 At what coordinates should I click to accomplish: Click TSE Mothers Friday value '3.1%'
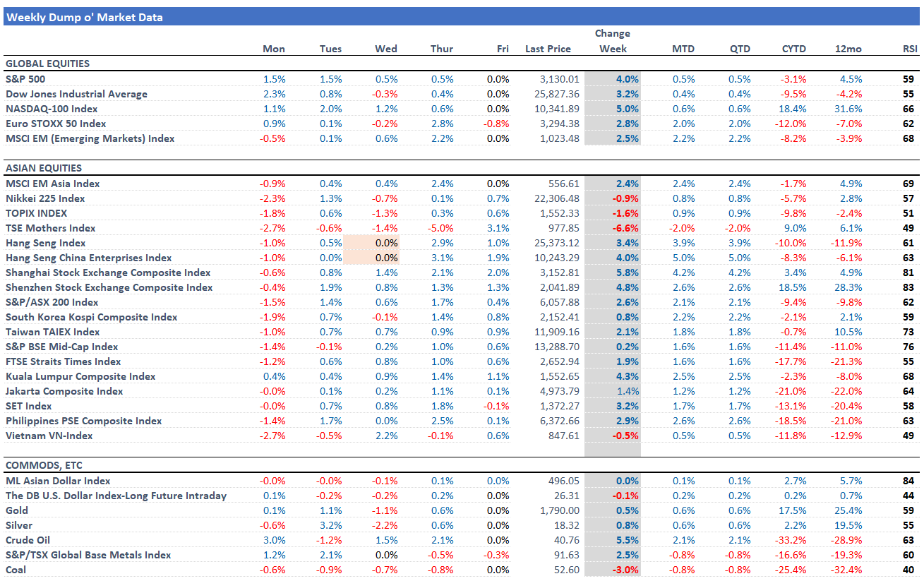pyautogui.click(x=498, y=228)
